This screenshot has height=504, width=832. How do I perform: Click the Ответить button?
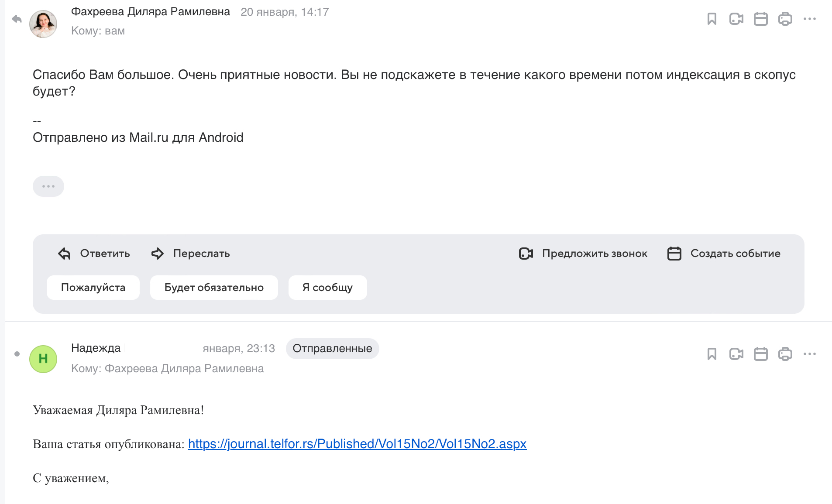[x=94, y=254]
